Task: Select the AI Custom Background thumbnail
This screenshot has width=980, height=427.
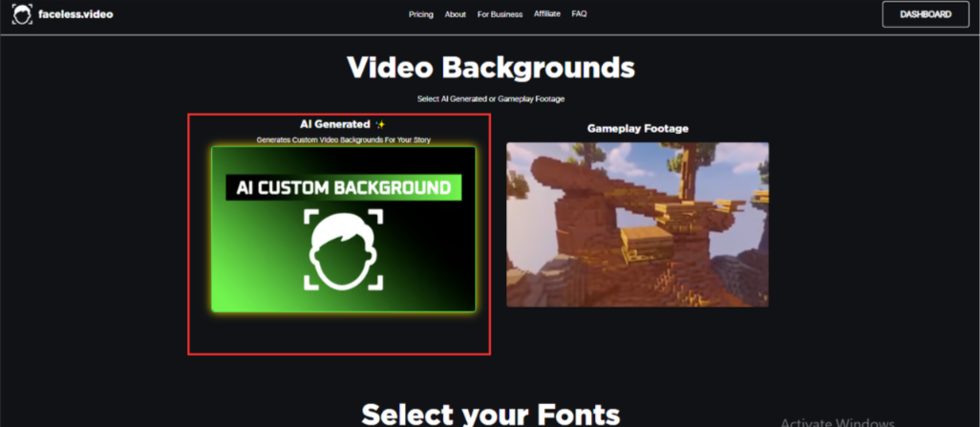Action: [343, 229]
